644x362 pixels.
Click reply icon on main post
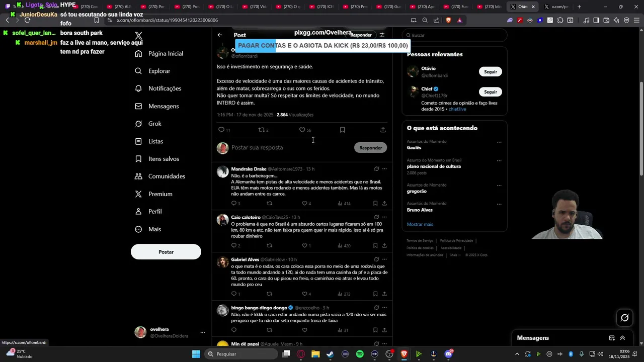click(221, 130)
